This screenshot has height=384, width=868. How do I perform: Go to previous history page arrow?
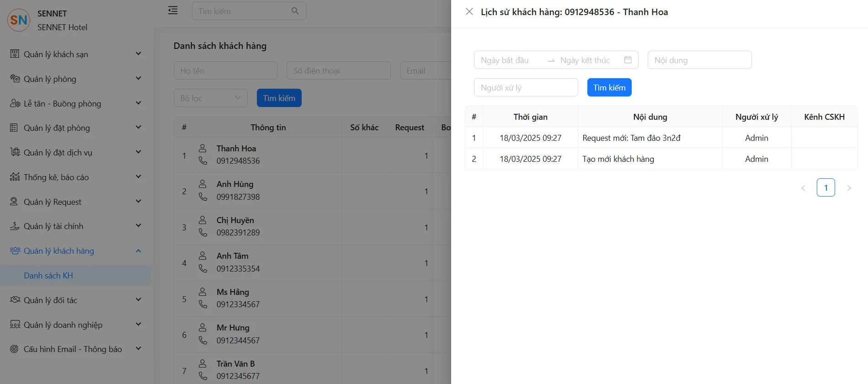pos(803,188)
